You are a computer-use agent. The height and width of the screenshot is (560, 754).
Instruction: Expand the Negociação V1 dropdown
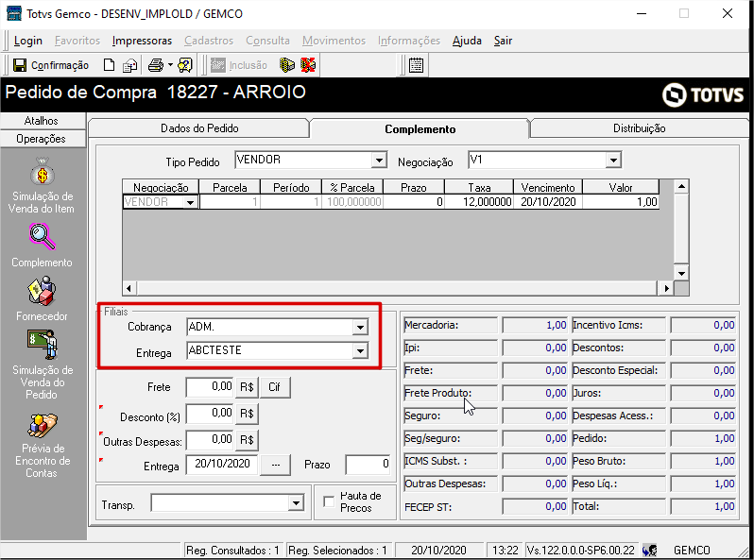point(613,161)
